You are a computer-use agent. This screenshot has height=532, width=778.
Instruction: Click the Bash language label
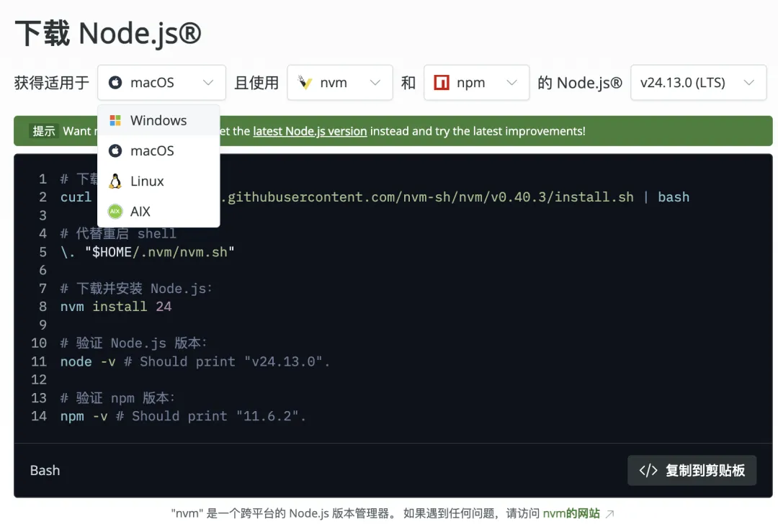point(45,471)
